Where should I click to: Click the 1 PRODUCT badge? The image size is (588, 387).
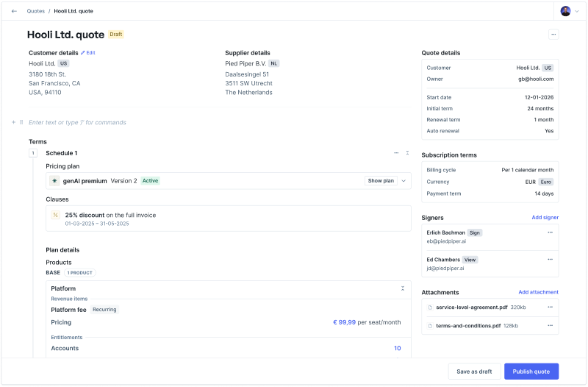80,273
